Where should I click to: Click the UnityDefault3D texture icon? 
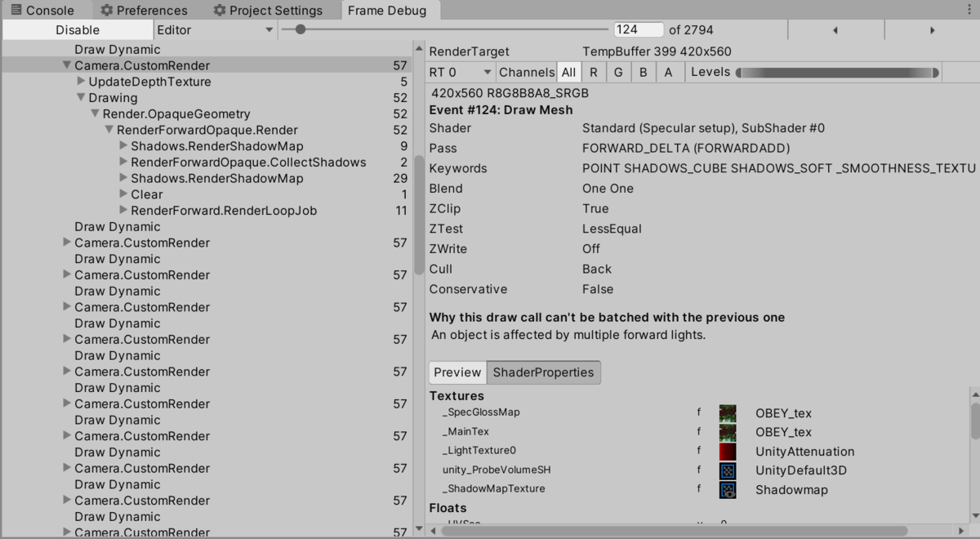click(x=727, y=470)
